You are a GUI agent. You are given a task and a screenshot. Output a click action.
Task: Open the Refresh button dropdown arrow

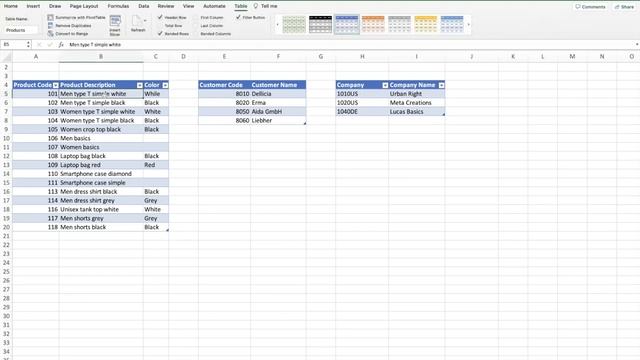[145, 20]
